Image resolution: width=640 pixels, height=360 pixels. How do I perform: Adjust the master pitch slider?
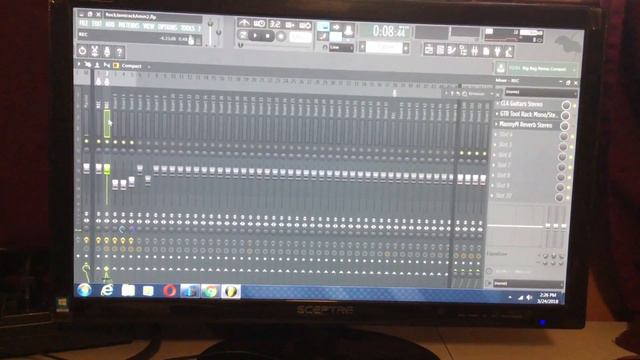coord(219,32)
